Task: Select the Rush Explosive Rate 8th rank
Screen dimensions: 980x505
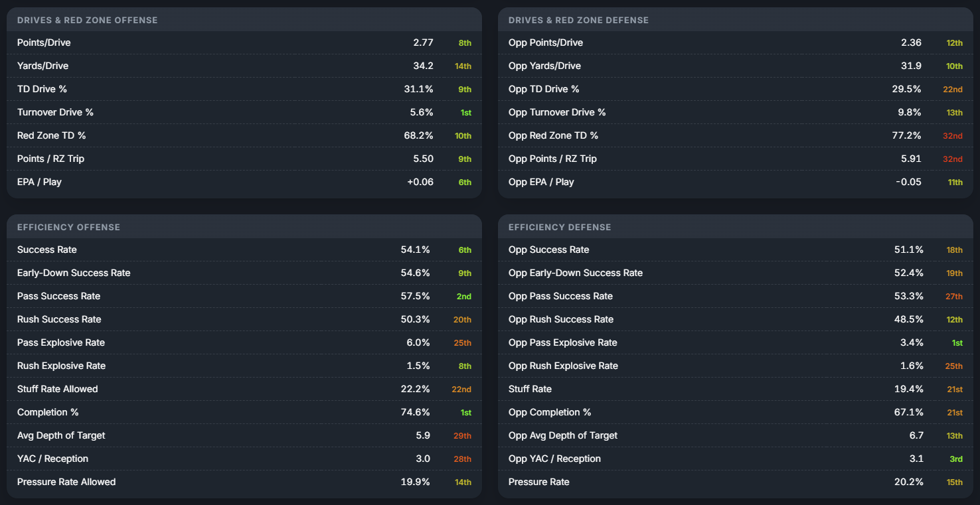Action: coord(465,366)
